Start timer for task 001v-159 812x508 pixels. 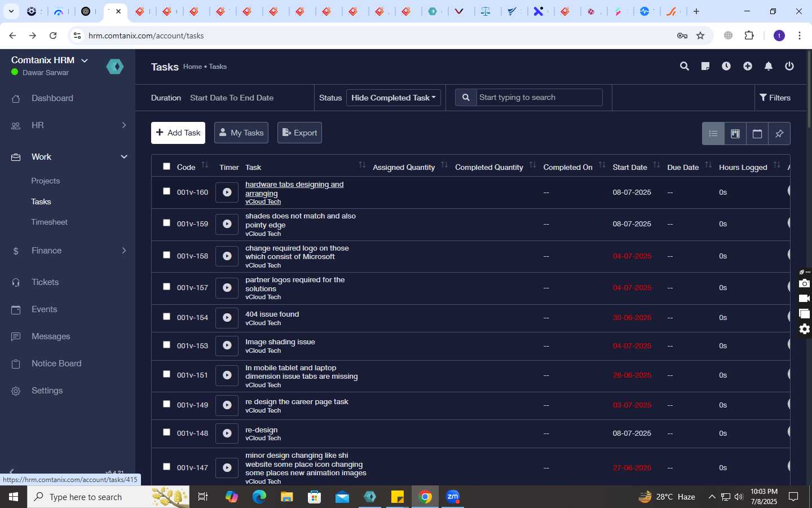coord(227,224)
